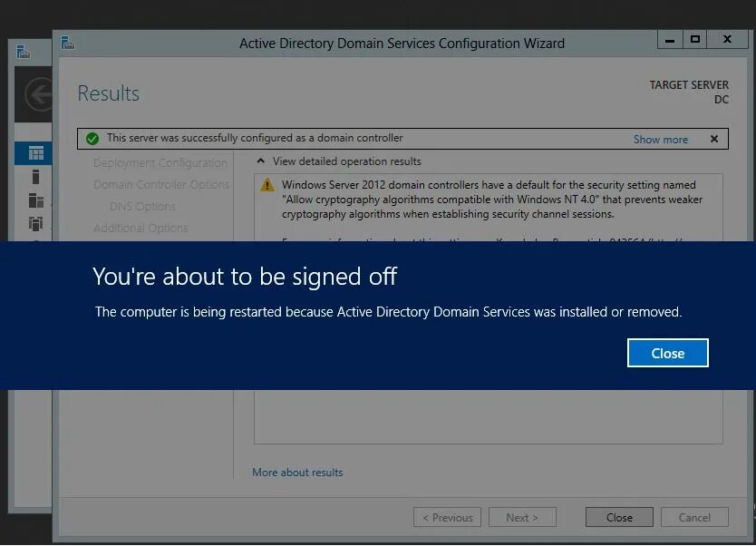
Task: Close the wizard window with X
Action: click(728, 40)
